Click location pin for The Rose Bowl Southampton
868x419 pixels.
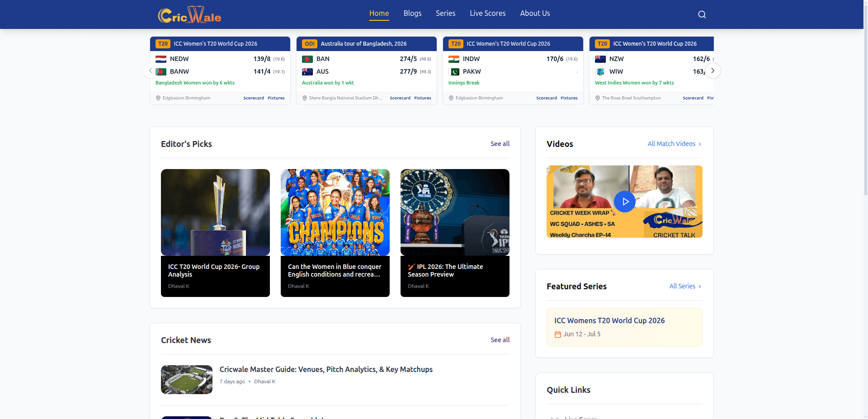tap(598, 98)
